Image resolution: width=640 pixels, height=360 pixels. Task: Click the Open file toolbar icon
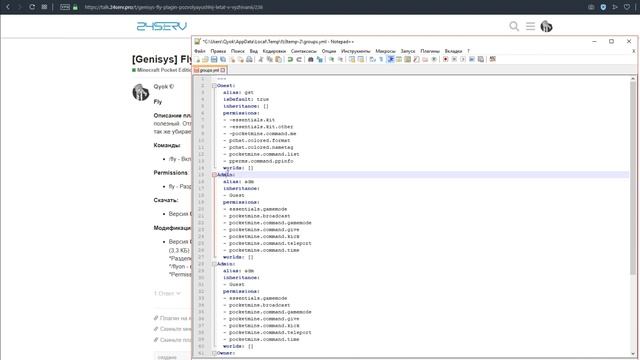205,60
